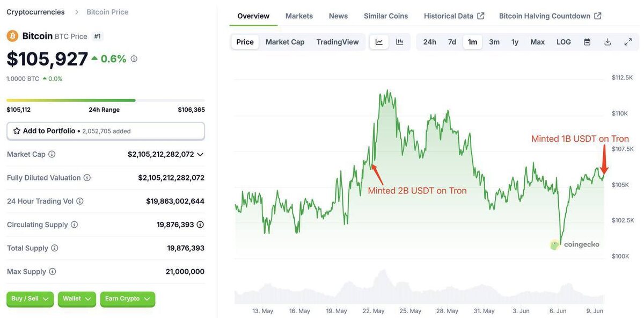Image resolution: width=644 pixels, height=318 pixels.
Task: Open the Historical Data tab
Action: 453,16
